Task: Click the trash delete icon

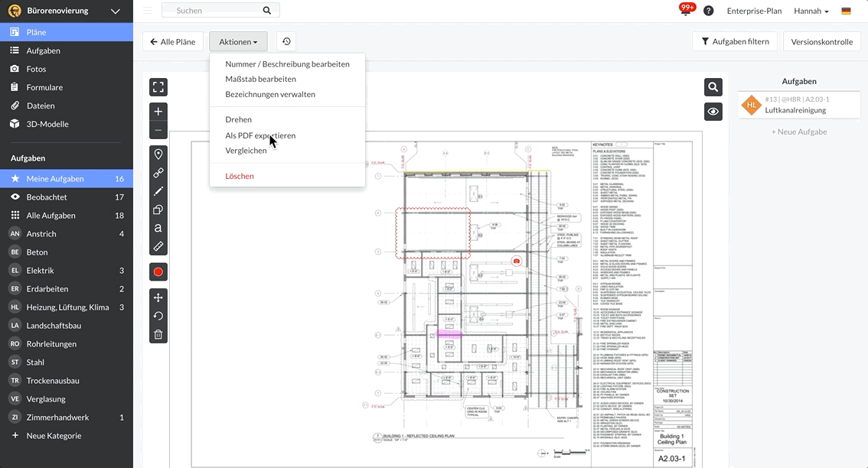Action: click(158, 334)
